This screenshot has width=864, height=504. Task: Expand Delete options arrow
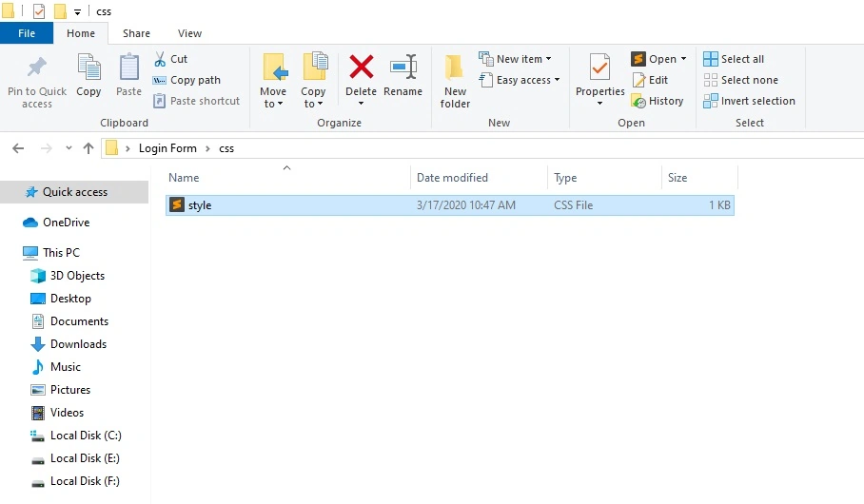[362, 104]
